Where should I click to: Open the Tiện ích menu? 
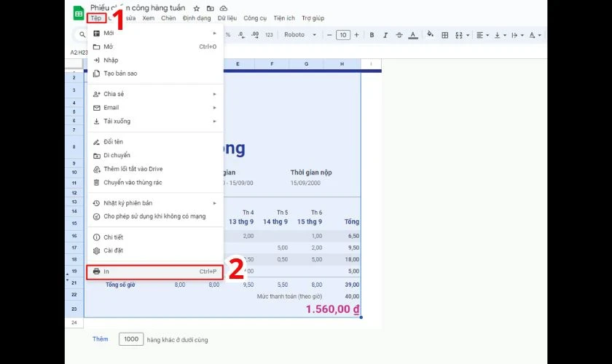point(284,18)
